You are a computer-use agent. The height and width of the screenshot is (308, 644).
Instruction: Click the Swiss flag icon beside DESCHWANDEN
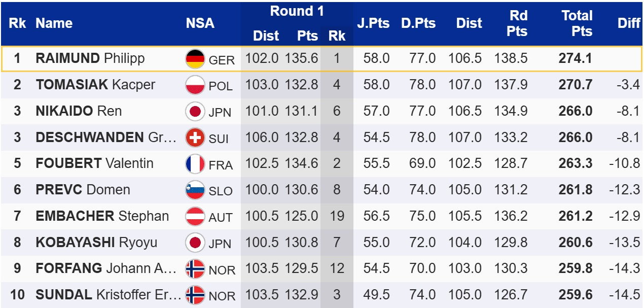point(195,138)
